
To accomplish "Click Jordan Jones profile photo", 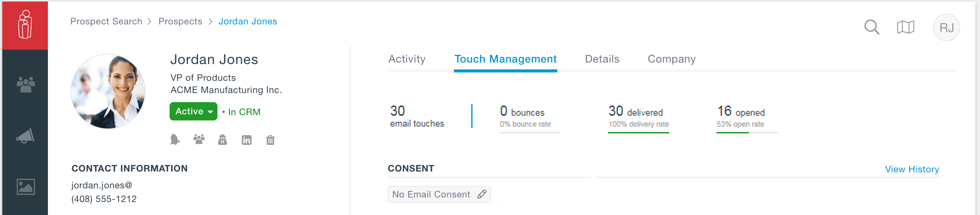I will pos(108,91).
